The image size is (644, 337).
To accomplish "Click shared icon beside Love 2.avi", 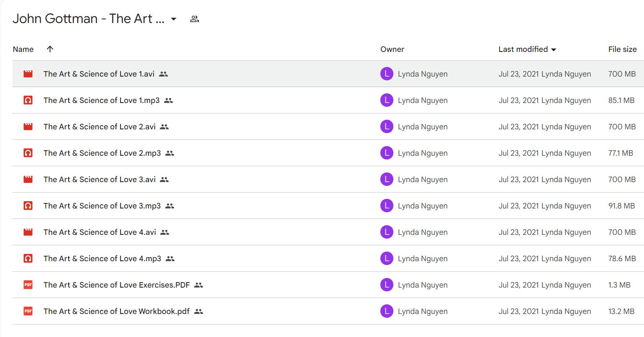I will (x=164, y=127).
